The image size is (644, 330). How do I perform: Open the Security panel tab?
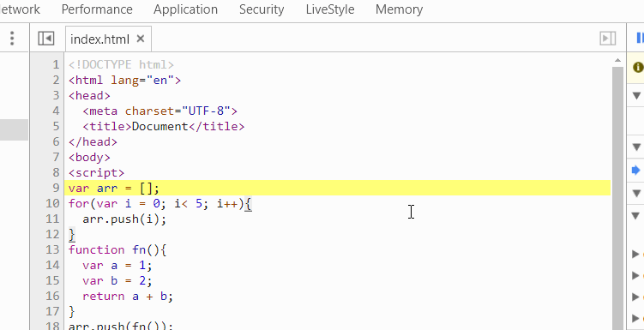click(262, 9)
